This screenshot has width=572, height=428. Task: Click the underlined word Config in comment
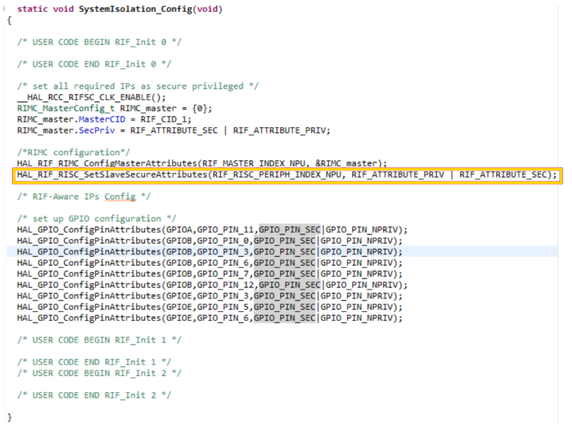coord(120,197)
